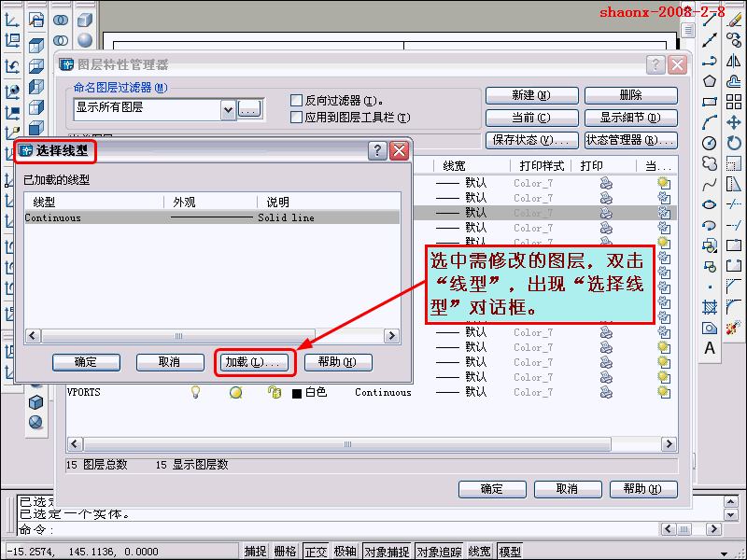Select the Explode modify tool
The image size is (747, 560).
click(x=734, y=328)
